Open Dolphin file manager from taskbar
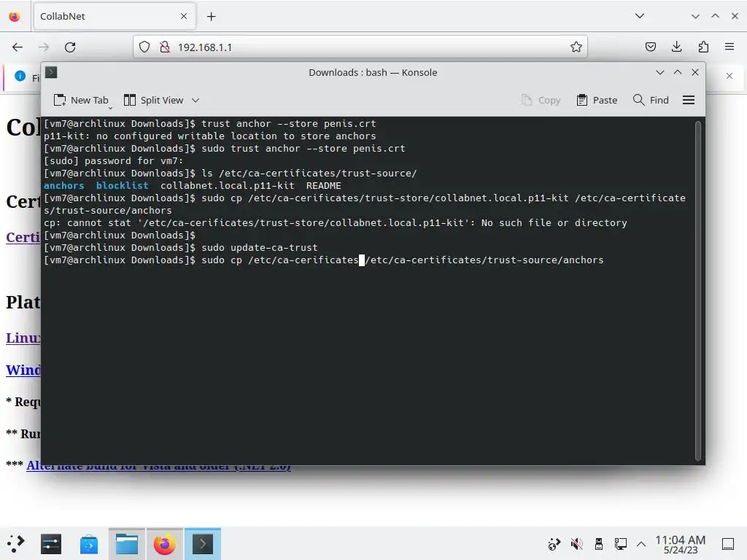Image resolution: width=747 pixels, height=560 pixels. [x=127, y=544]
